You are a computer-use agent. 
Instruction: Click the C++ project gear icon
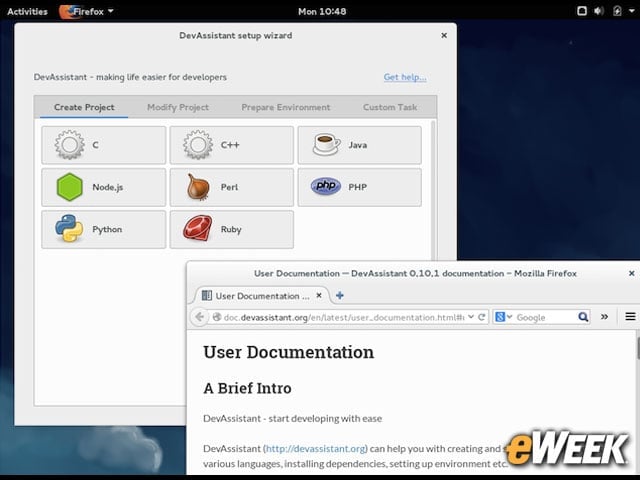[198, 144]
